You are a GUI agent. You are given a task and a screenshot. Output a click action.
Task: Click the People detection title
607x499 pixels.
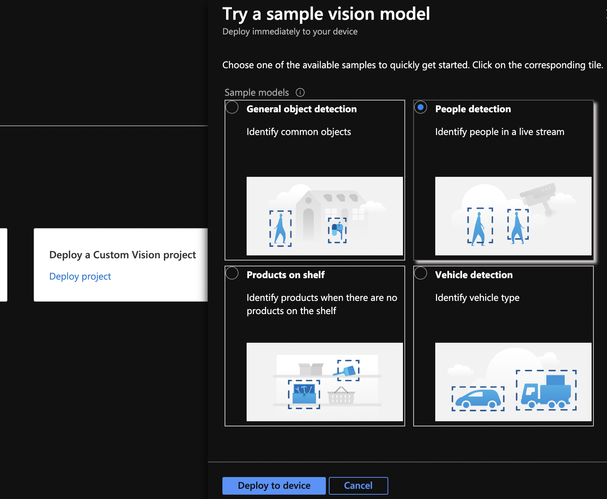click(x=473, y=109)
